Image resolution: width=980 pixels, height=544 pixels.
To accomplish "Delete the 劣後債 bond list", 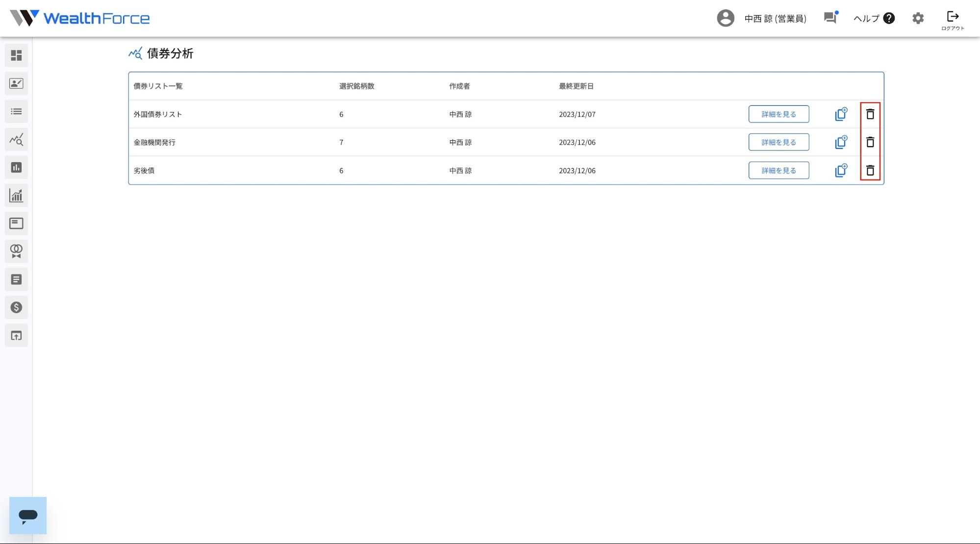I will click(x=870, y=171).
